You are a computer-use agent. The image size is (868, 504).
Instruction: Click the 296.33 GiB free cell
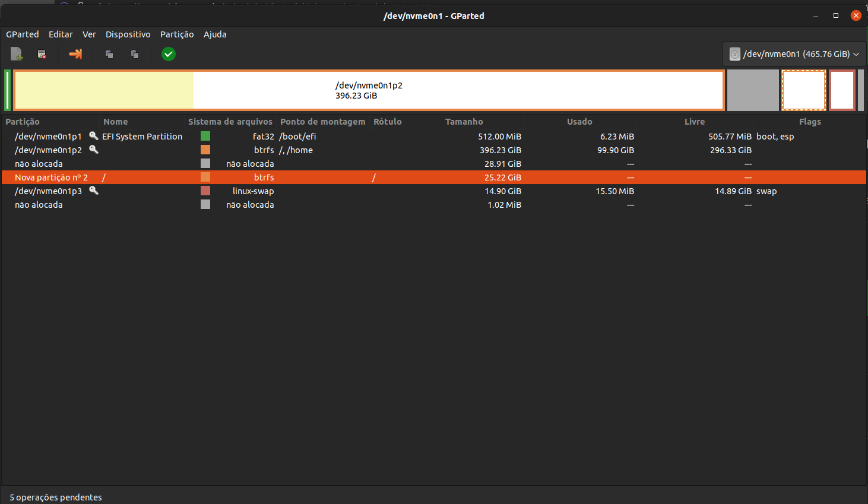[731, 150]
